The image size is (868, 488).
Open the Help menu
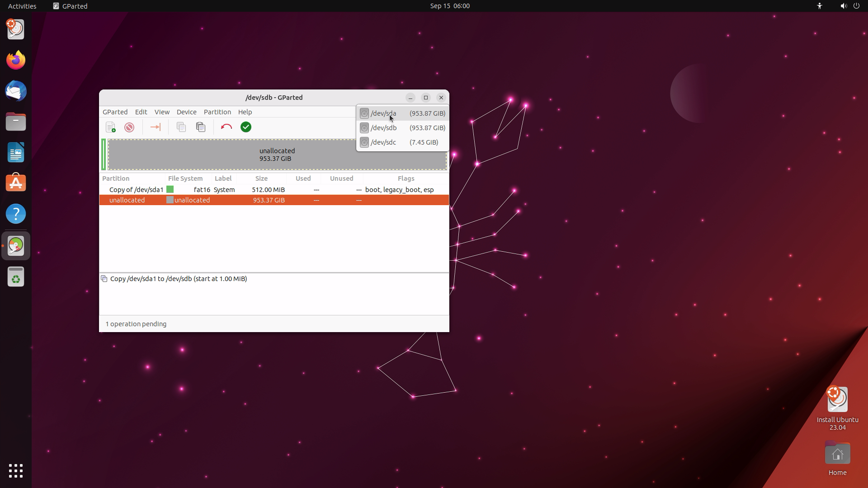click(x=245, y=112)
